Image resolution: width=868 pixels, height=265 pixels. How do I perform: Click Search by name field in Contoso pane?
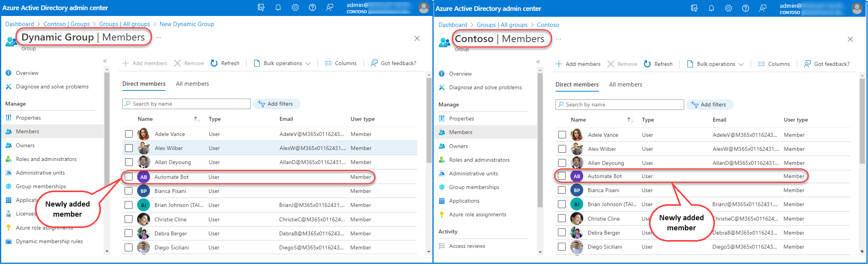click(619, 104)
